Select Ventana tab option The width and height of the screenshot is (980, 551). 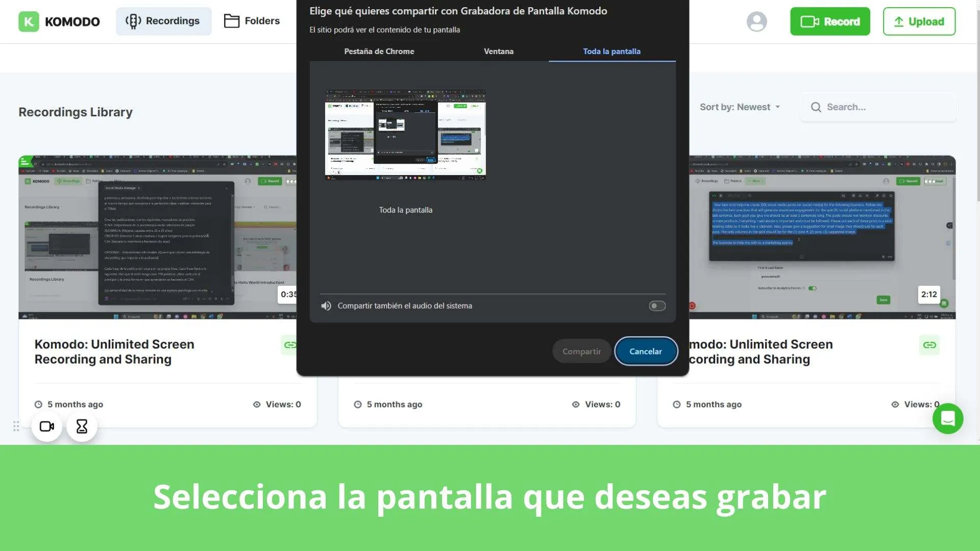point(498,51)
